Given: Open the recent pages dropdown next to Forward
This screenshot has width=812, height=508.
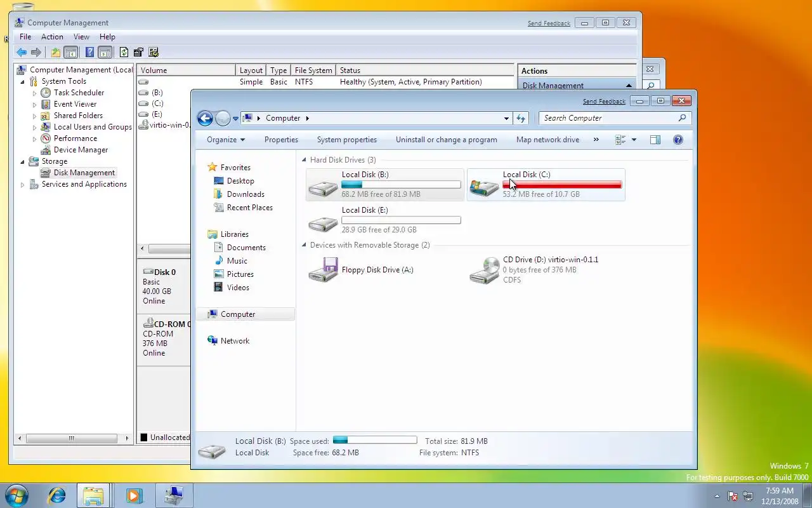Looking at the screenshot, I should (x=235, y=119).
